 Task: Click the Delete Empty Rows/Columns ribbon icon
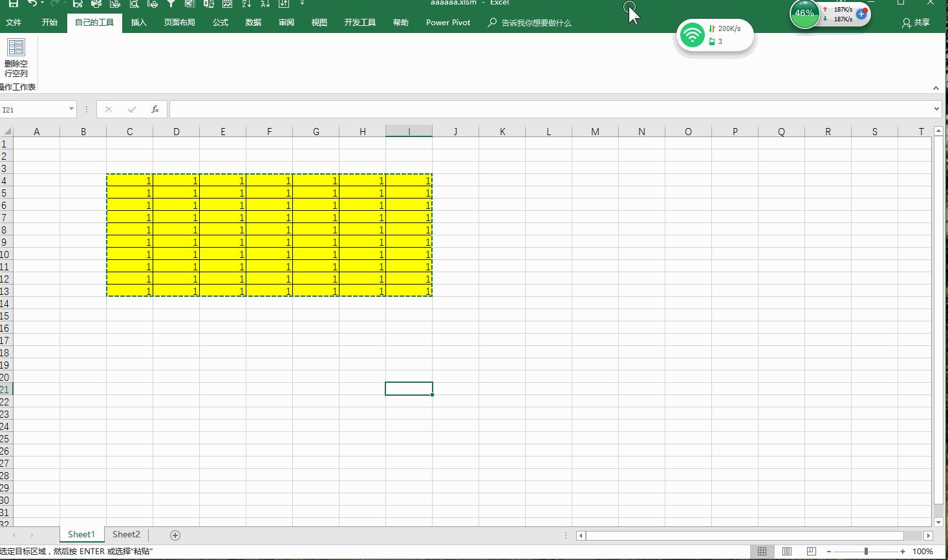point(16,57)
